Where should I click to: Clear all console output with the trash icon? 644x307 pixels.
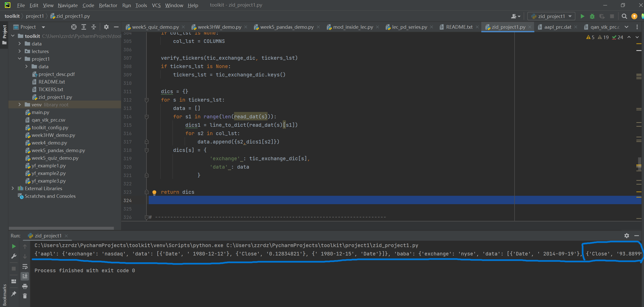click(25, 296)
